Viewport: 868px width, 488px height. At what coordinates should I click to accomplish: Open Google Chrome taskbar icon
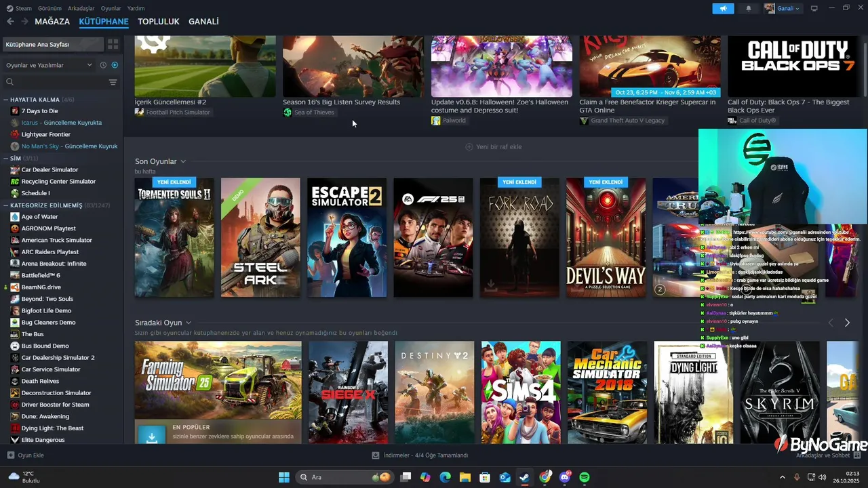(545, 477)
